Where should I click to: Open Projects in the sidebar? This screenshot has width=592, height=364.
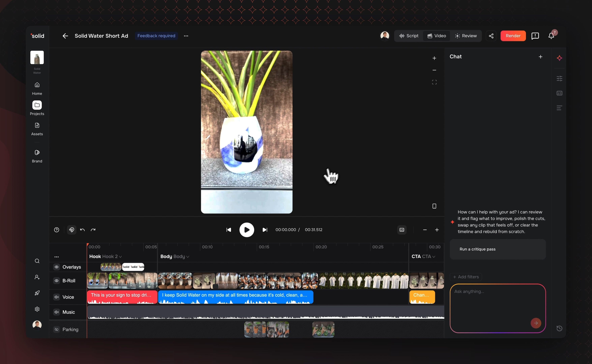[x=37, y=108]
